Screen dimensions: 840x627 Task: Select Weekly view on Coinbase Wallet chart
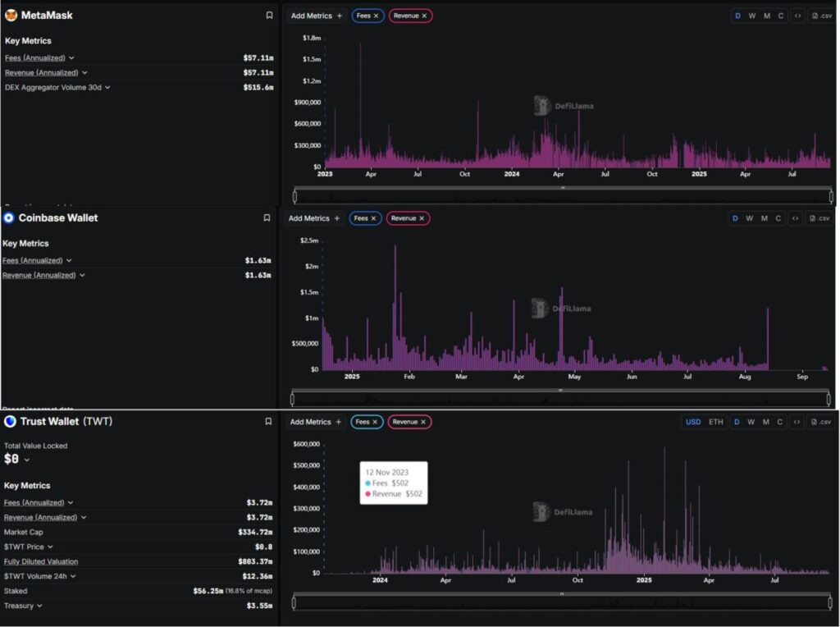750,217
